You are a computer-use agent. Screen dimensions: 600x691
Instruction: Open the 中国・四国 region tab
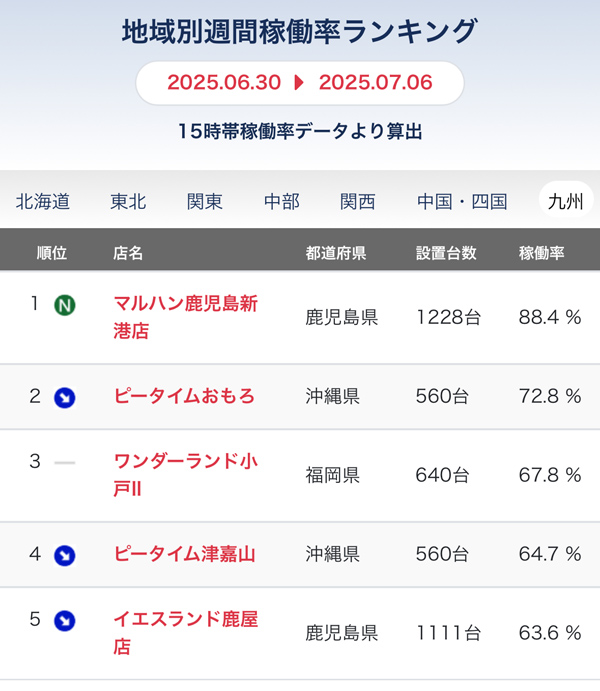coord(462,202)
